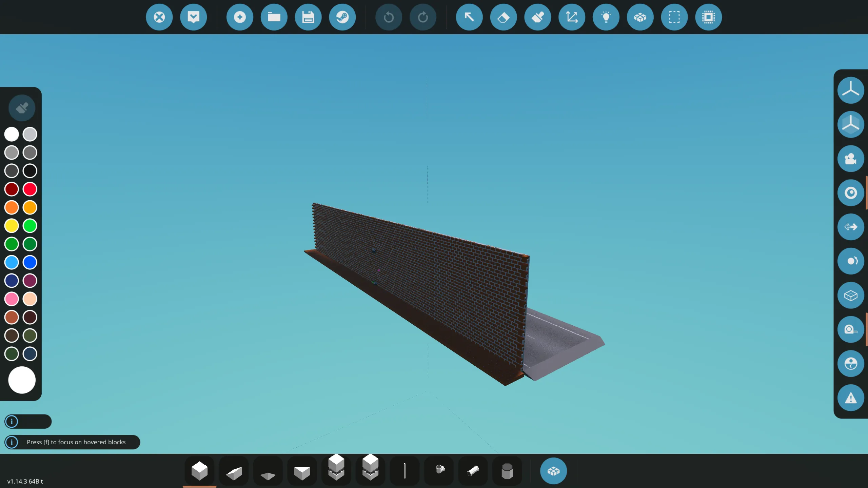Click the dashed rectangle selection icon
Screen dimensions: 868x488
(674, 17)
